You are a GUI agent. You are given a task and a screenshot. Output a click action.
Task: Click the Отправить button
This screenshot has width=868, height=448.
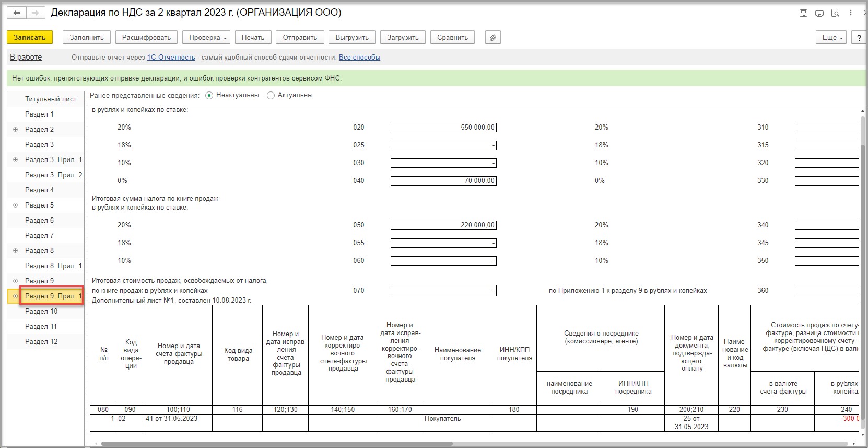click(300, 37)
